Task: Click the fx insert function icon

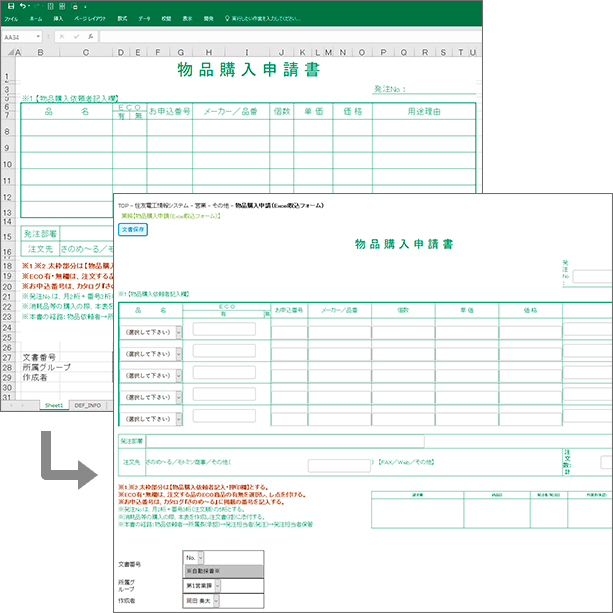Action: [x=90, y=37]
